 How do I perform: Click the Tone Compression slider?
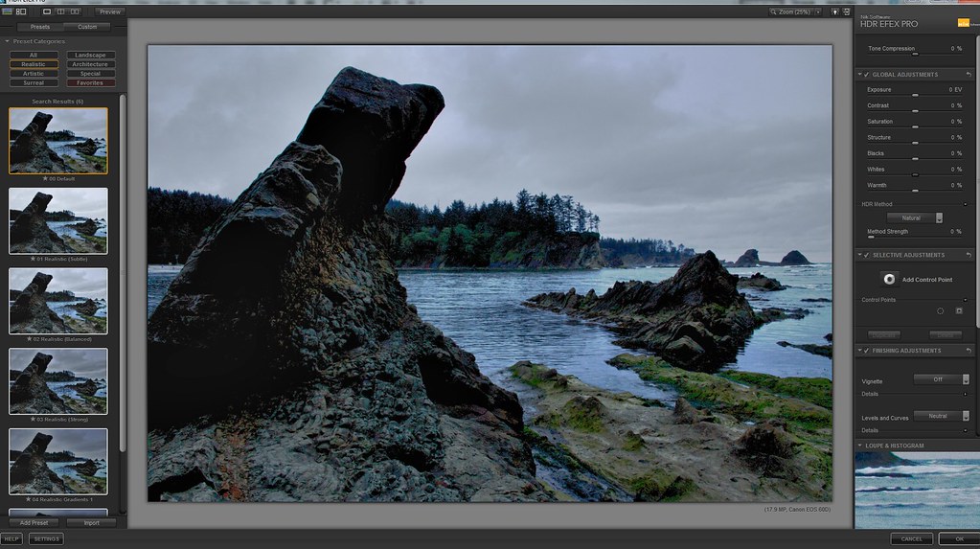click(915, 55)
